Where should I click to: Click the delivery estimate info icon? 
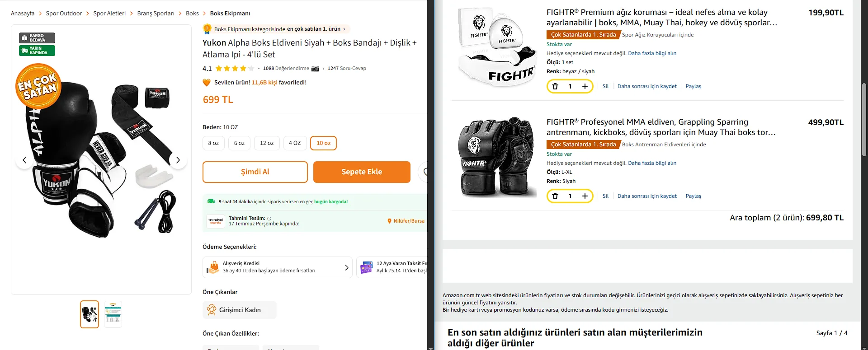(269, 219)
